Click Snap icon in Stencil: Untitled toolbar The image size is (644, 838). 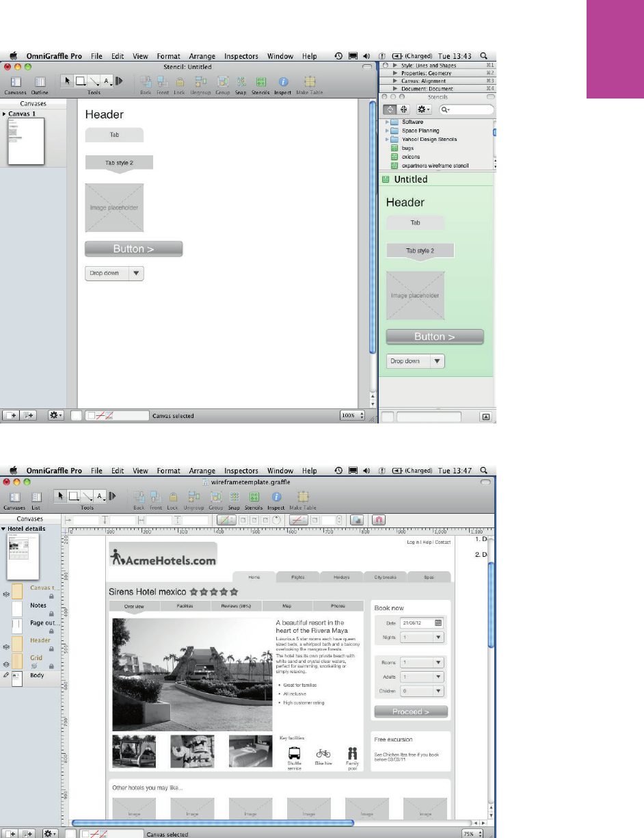pos(241,81)
